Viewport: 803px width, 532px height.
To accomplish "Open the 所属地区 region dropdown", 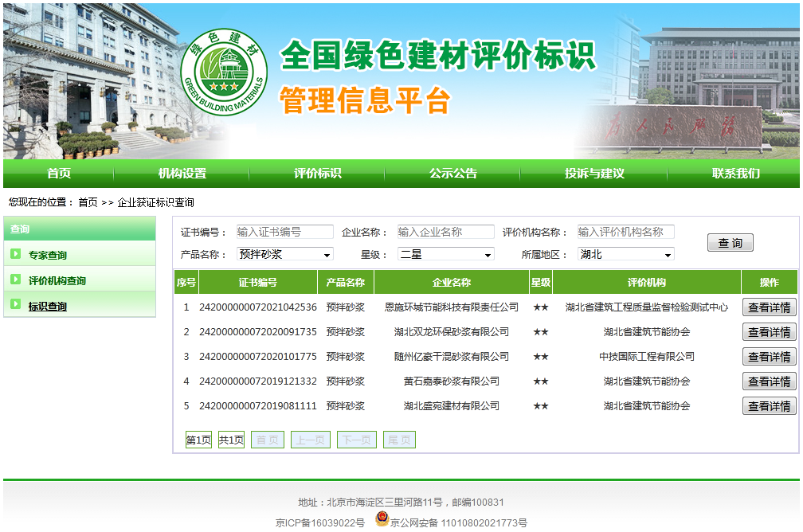I will tap(625, 254).
